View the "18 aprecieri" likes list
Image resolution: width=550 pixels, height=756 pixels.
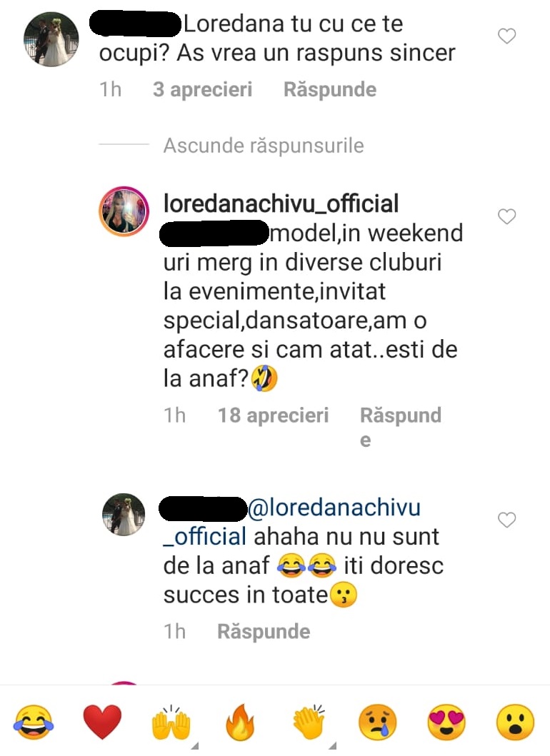273,415
